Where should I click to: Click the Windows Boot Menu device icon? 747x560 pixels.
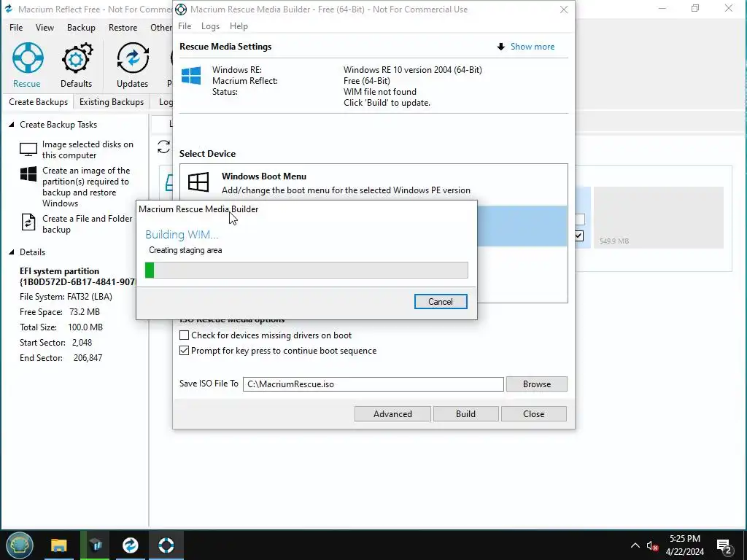(198, 182)
